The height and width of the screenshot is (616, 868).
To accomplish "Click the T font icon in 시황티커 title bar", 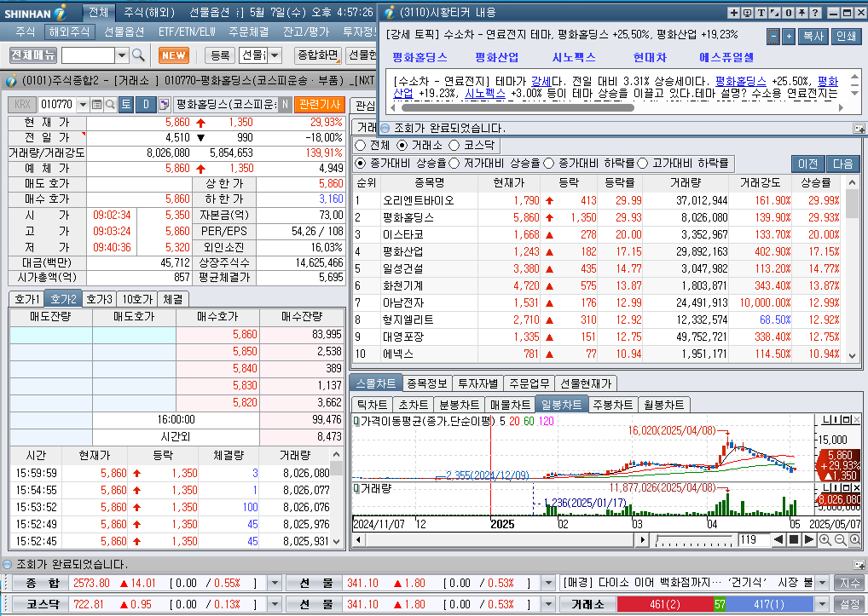I will click(761, 13).
